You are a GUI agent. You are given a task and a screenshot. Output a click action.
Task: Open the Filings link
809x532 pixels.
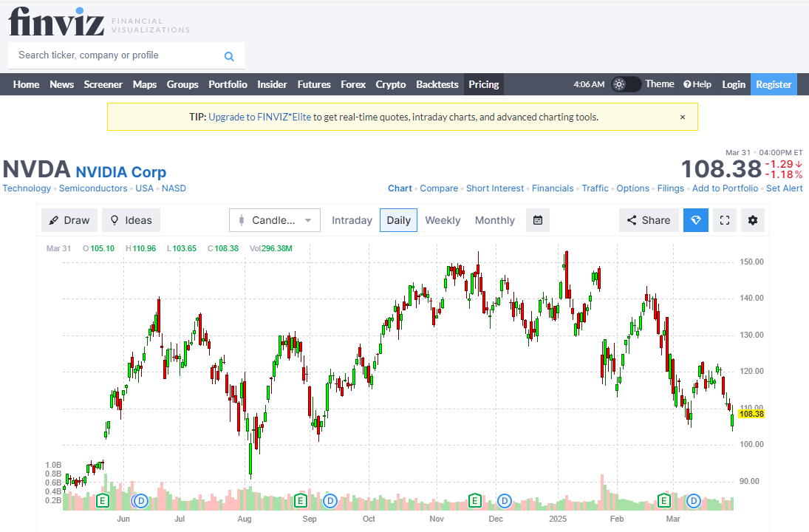coord(671,188)
